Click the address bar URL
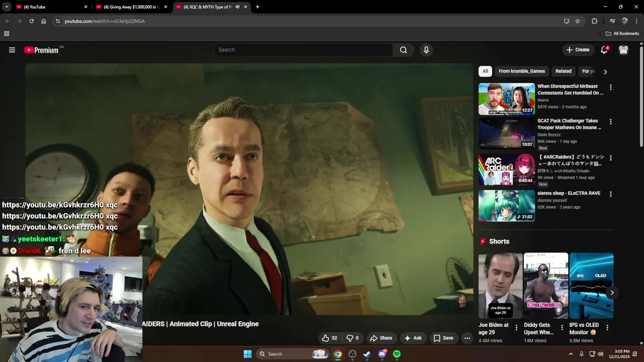This screenshot has width=644, height=362. (105, 21)
